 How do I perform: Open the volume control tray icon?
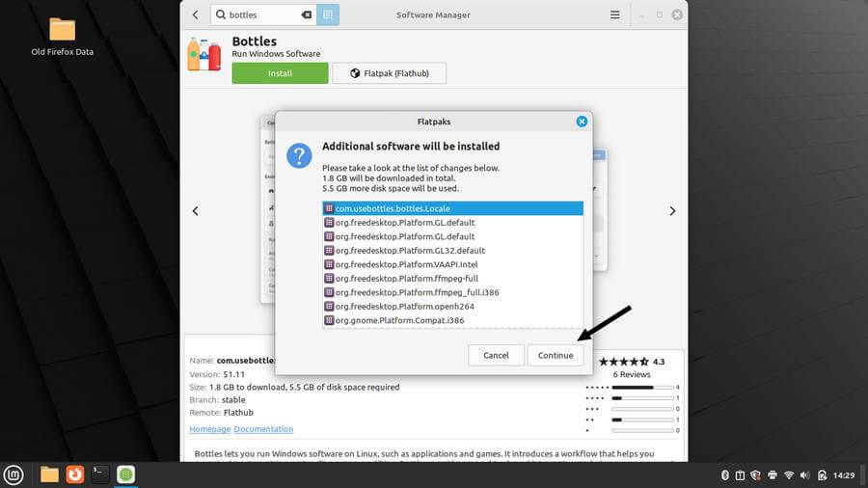click(805, 475)
